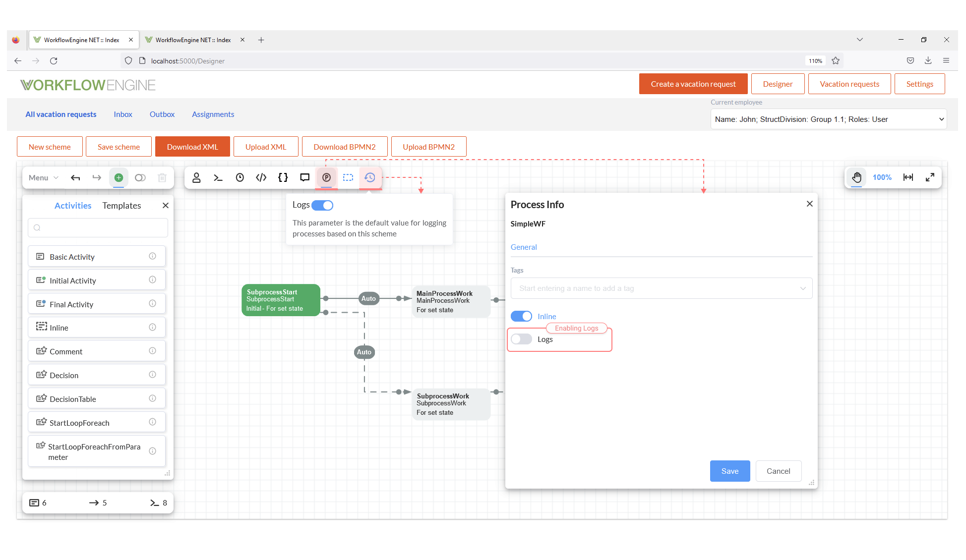The height and width of the screenshot is (560, 966).
Task: Show info for Initial Activity
Action: (x=153, y=280)
